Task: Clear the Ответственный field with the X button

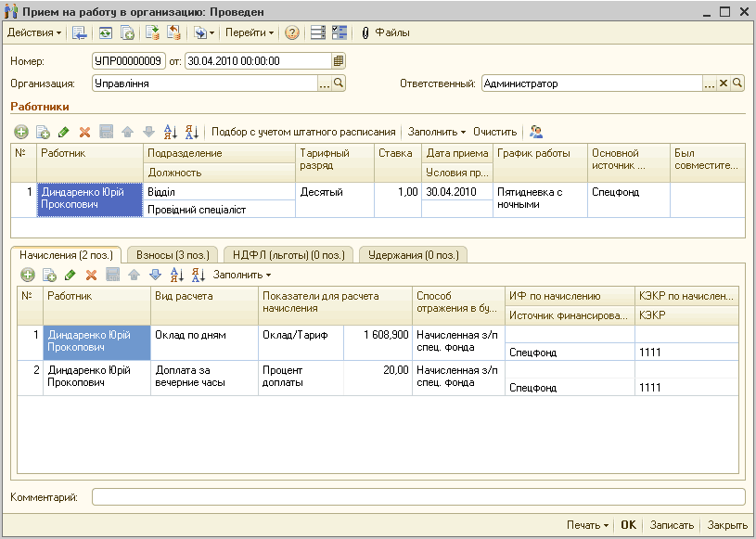Action: (x=724, y=83)
